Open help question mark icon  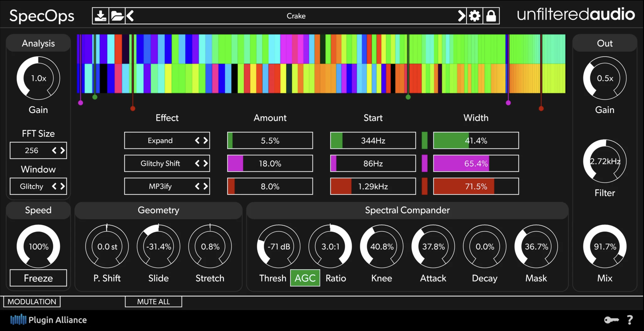point(630,320)
